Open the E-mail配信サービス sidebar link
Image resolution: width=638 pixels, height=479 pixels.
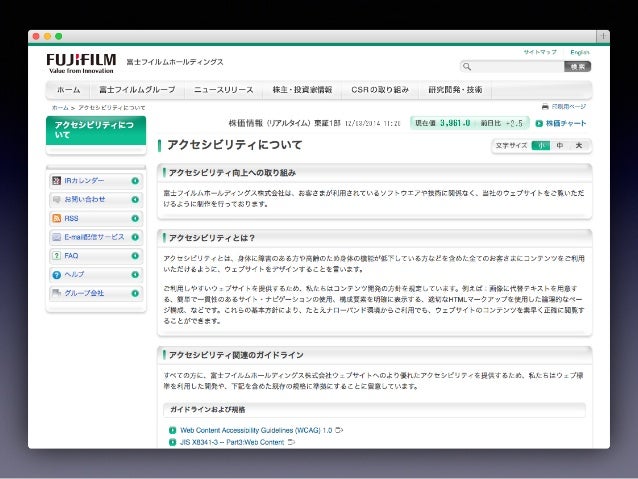pyautogui.click(x=94, y=237)
